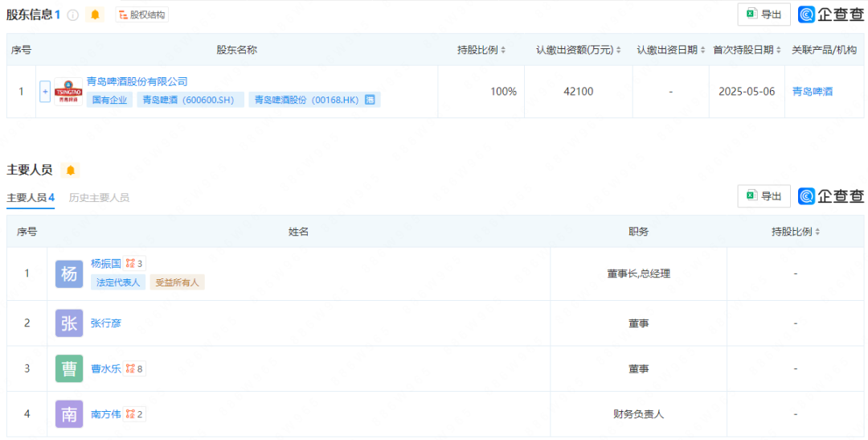Click the 42100 capital contribution cell
Viewport: 868px width, 440px height.
pos(579,92)
